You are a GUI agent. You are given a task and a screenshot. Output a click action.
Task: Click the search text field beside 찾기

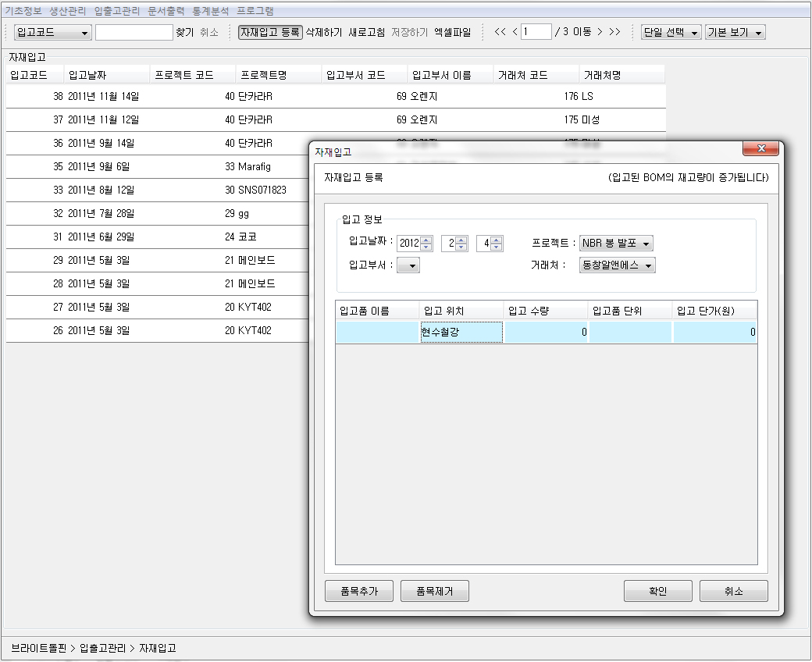coord(134,32)
